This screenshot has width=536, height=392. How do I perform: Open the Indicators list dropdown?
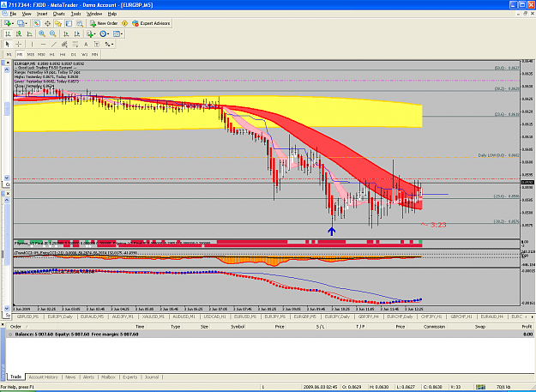91,33
